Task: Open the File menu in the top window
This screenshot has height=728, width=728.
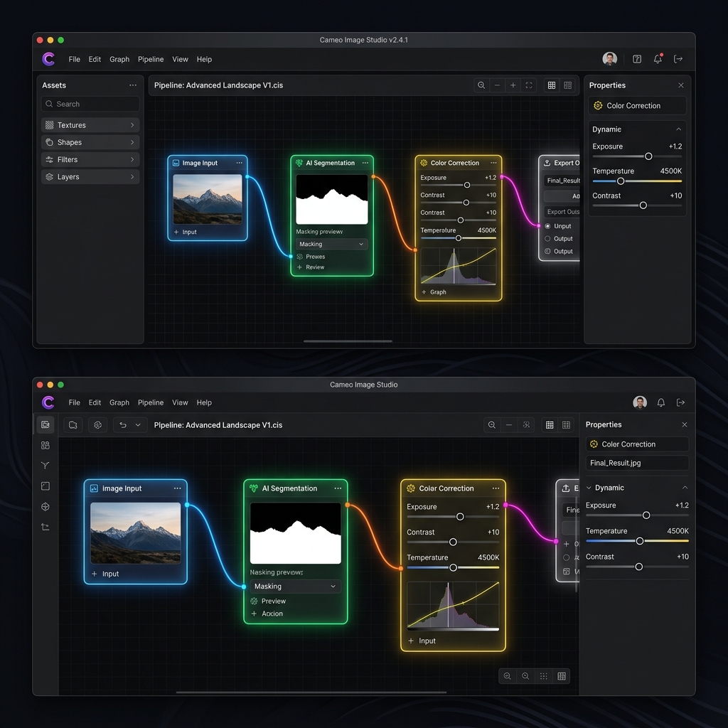Action: click(74, 60)
